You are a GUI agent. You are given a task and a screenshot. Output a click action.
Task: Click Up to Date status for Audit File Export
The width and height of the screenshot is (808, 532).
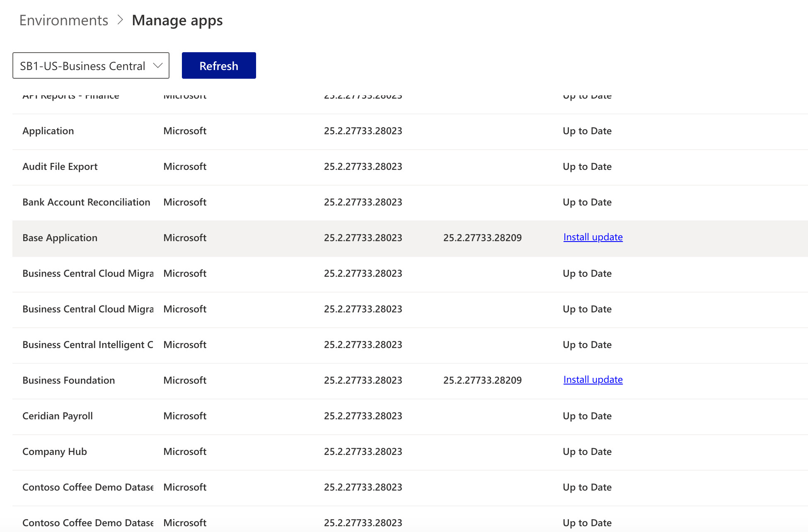(587, 167)
